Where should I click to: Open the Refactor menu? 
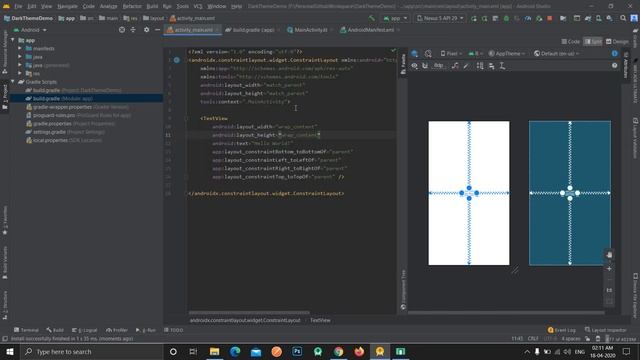[132, 6]
